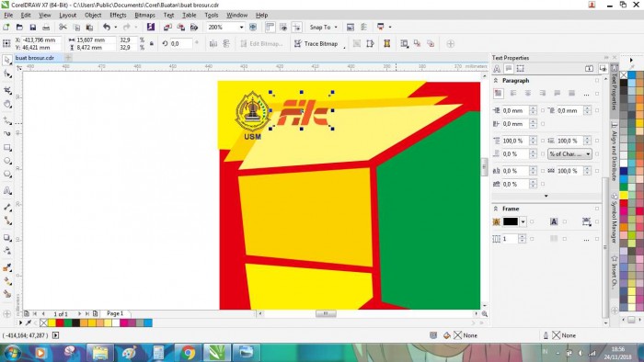This screenshot has height=362, width=644.
Task: Click the number of columns field
Action: click(510, 239)
